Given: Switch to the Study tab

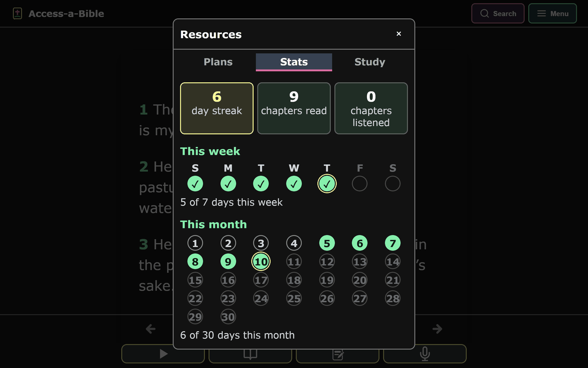Looking at the screenshot, I should [370, 62].
